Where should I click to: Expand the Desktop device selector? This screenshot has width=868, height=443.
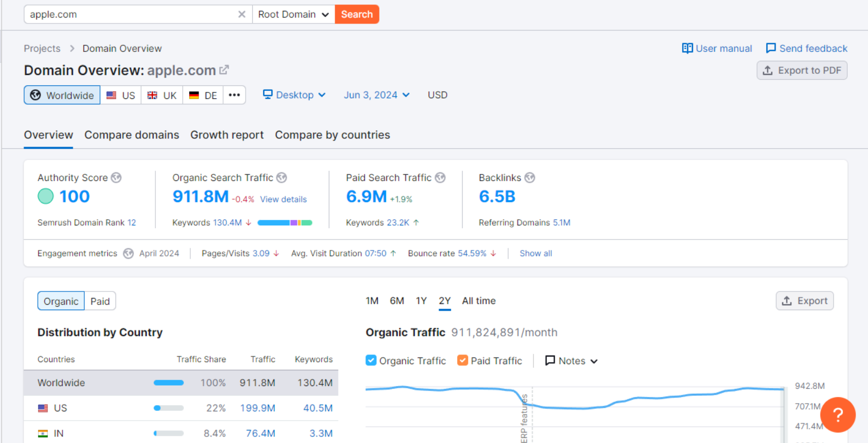[x=294, y=95]
